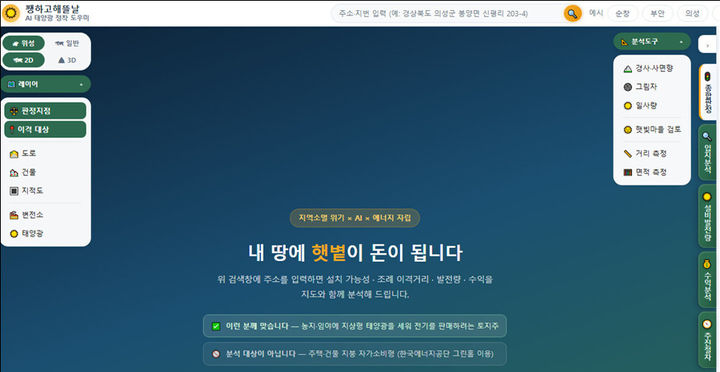This screenshot has height=372, width=720.
Task: Select the 순창 example chip
Action: 622,13
